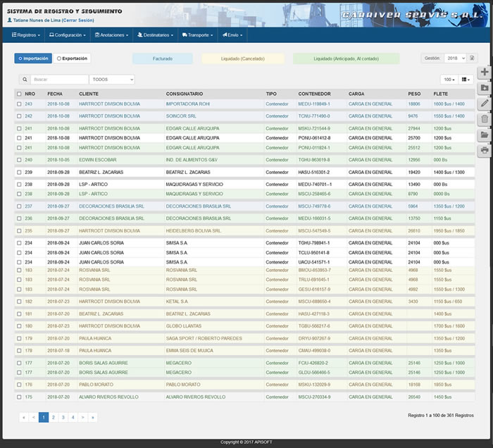Click the blue Facturado legend swatch

163,58
